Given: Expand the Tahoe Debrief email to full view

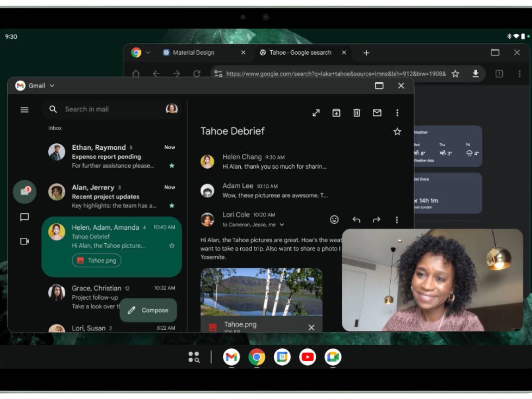Looking at the screenshot, I should (x=316, y=113).
